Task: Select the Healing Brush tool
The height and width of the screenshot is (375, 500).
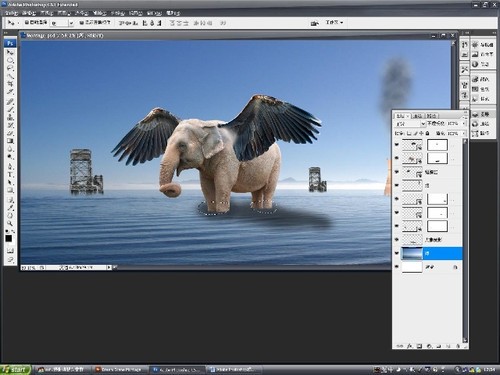Action: (x=10, y=102)
